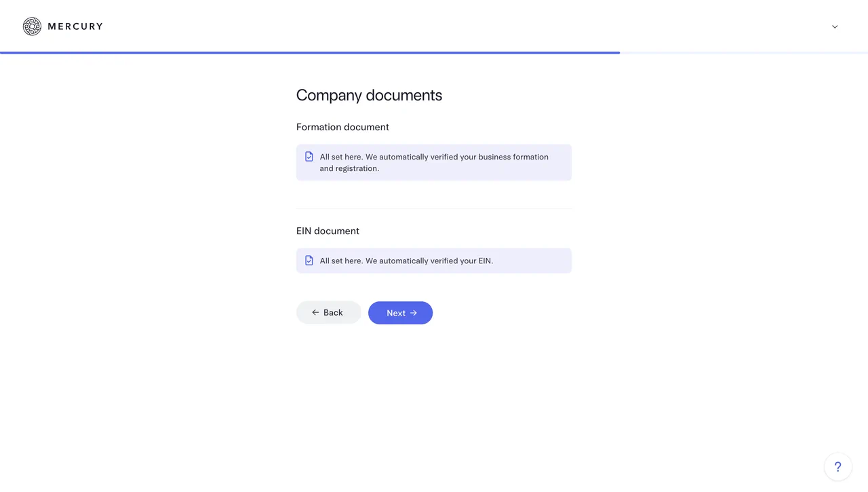The image size is (868, 492).
Task: Click the Company documents heading
Action: tap(369, 96)
